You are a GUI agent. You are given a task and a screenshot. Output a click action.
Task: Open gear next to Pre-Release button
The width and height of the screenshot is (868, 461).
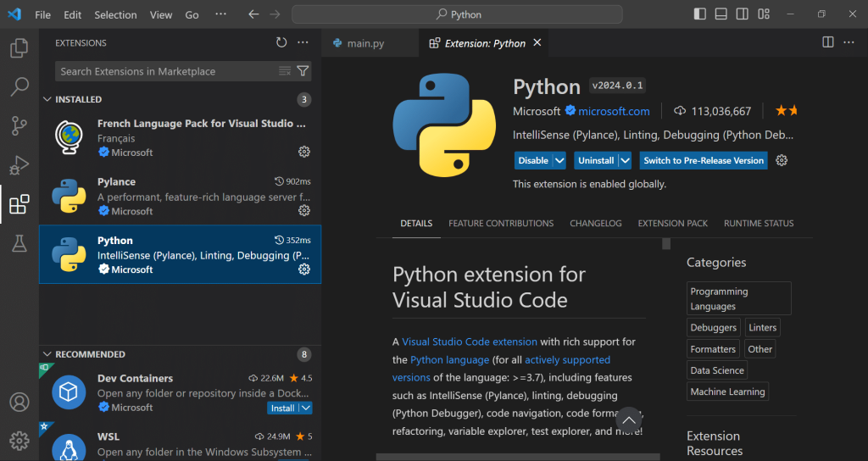click(x=782, y=160)
